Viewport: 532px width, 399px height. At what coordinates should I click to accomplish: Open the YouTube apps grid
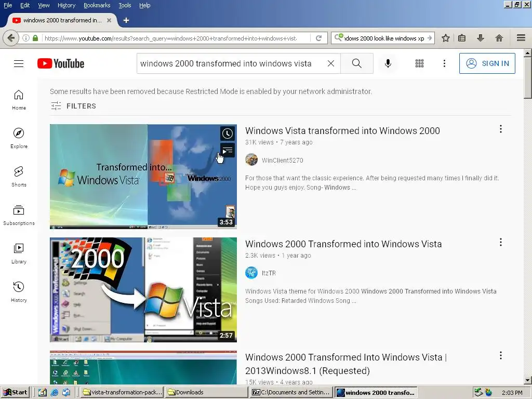(419, 63)
